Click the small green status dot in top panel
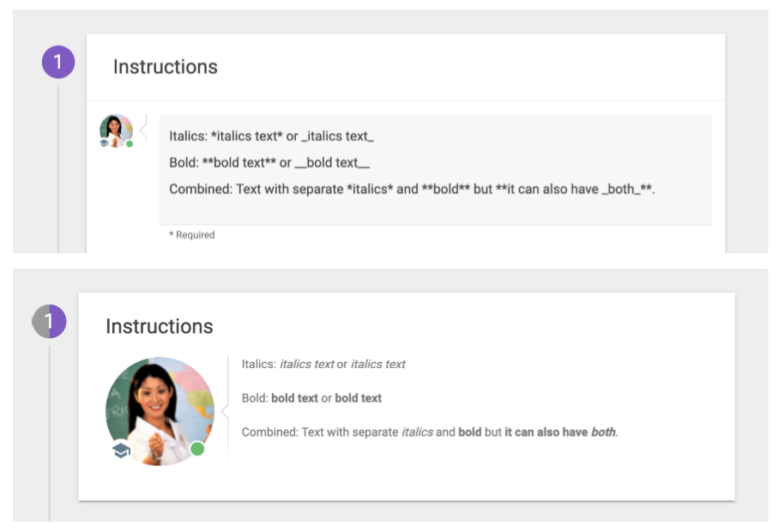The height and width of the screenshot is (532, 779). [x=130, y=144]
